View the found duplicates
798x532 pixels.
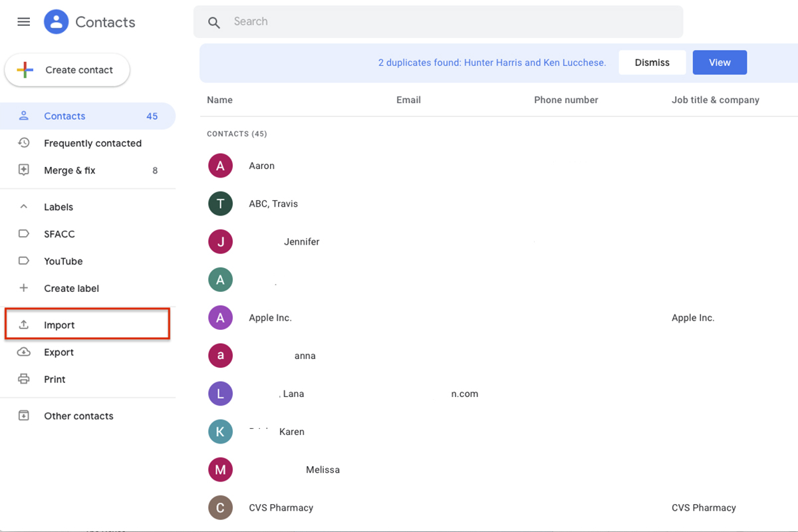720,63
